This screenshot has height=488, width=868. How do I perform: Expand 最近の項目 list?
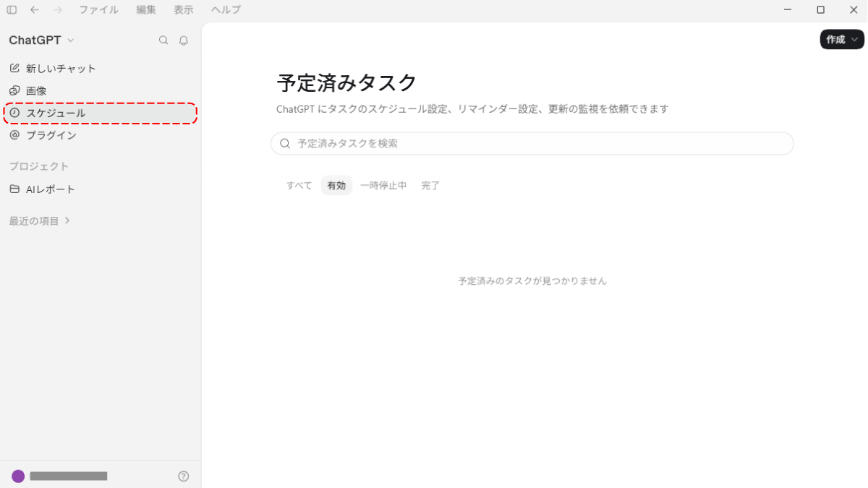click(x=40, y=221)
